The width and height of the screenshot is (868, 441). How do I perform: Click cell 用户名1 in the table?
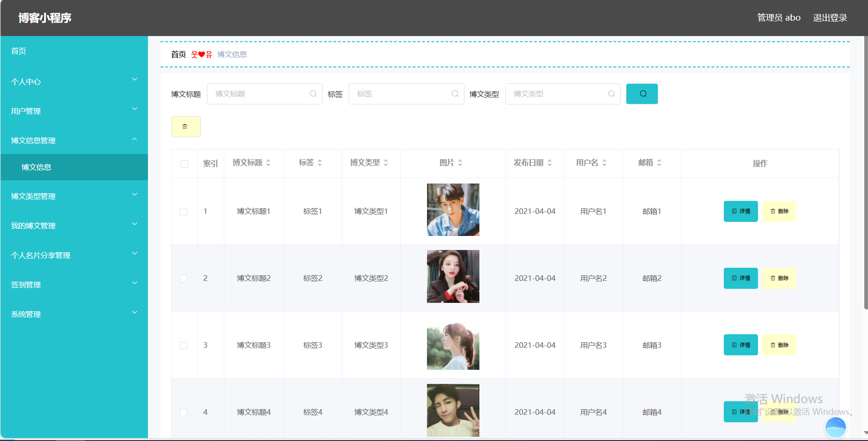[x=593, y=212]
